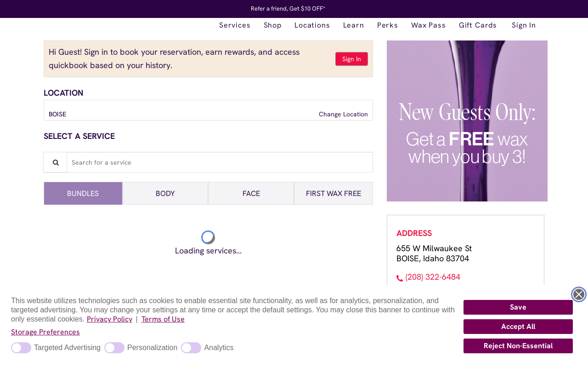Image resolution: width=588 pixels, height=368 pixels.
Task: Click the New Guests Only promo banner
Action: click(x=467, y=121)
